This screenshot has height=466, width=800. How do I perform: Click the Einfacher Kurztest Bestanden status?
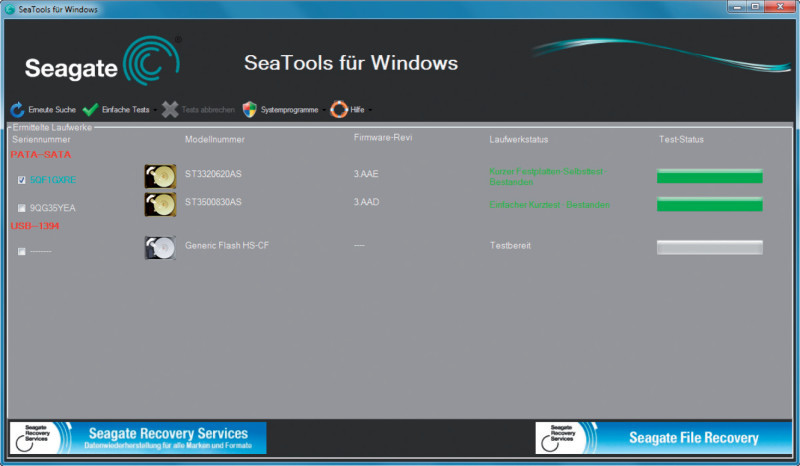pos(549,205)
